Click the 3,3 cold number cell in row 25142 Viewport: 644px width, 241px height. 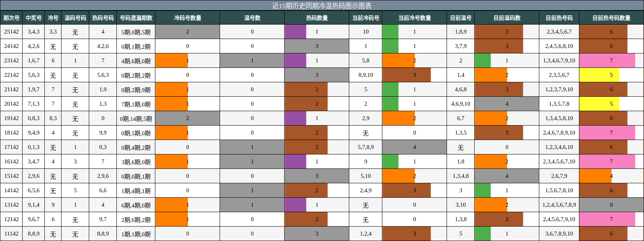(x=53, y=32)
